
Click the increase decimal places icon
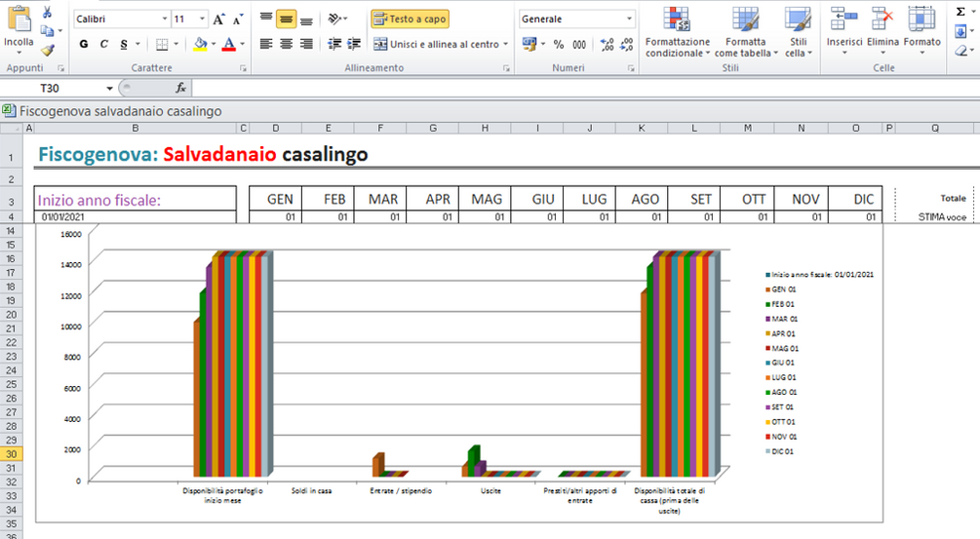click(607, 44)
